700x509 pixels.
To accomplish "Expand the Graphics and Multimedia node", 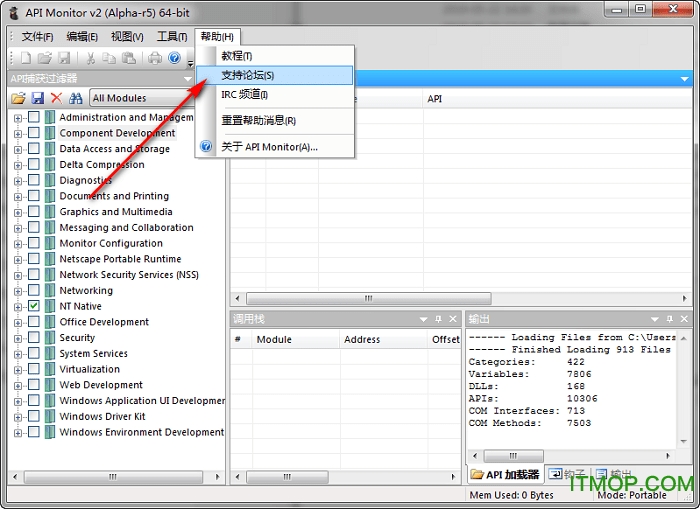I will [18, 212].
